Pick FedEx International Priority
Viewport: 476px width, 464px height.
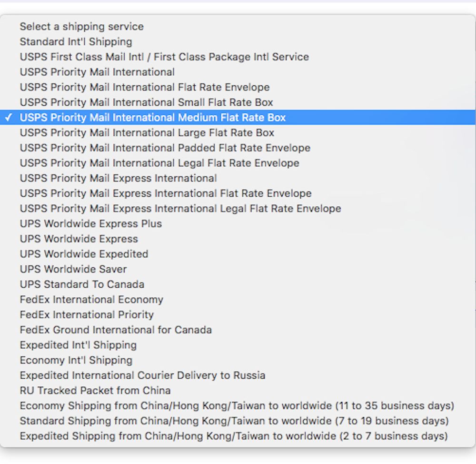click(x=238, y=315)
